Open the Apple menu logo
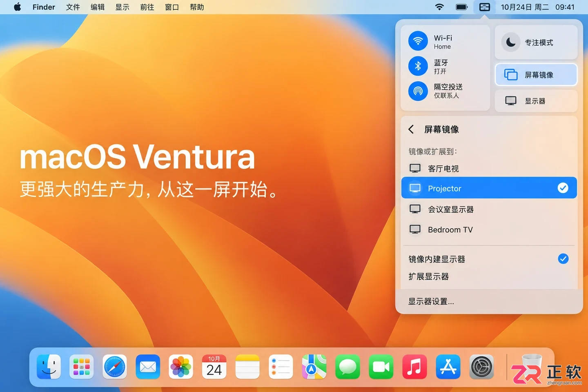Image resolution: width=588 pixels, height=392 pixels. pyautogui.click(x=17, y=7)
